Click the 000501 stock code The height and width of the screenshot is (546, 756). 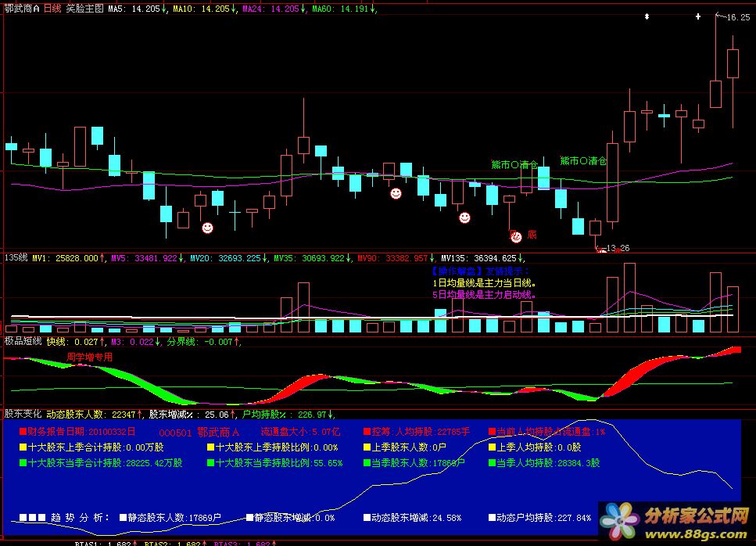(x=174, y=432)
